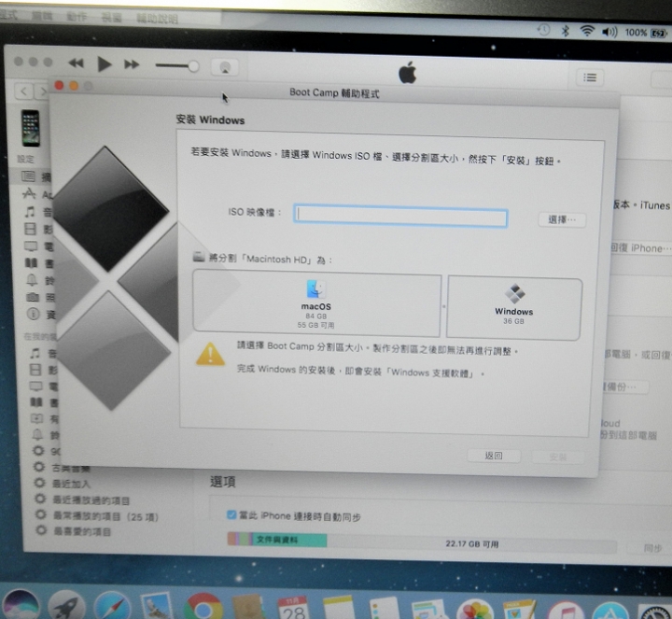Select the camera photos icon under 設定
672x619 pixels.
coord(33,297)
